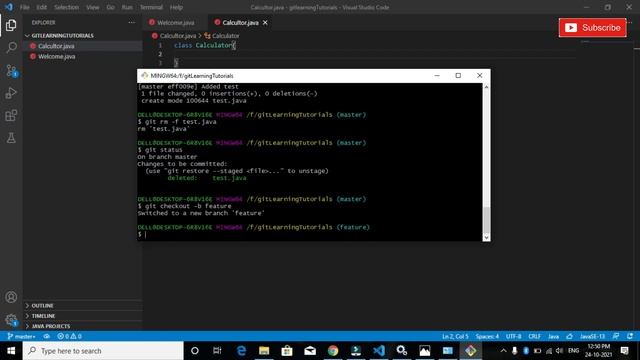Open the Testing flask view
This screenshot has width=640, height=360.
(x=11, y=138)
